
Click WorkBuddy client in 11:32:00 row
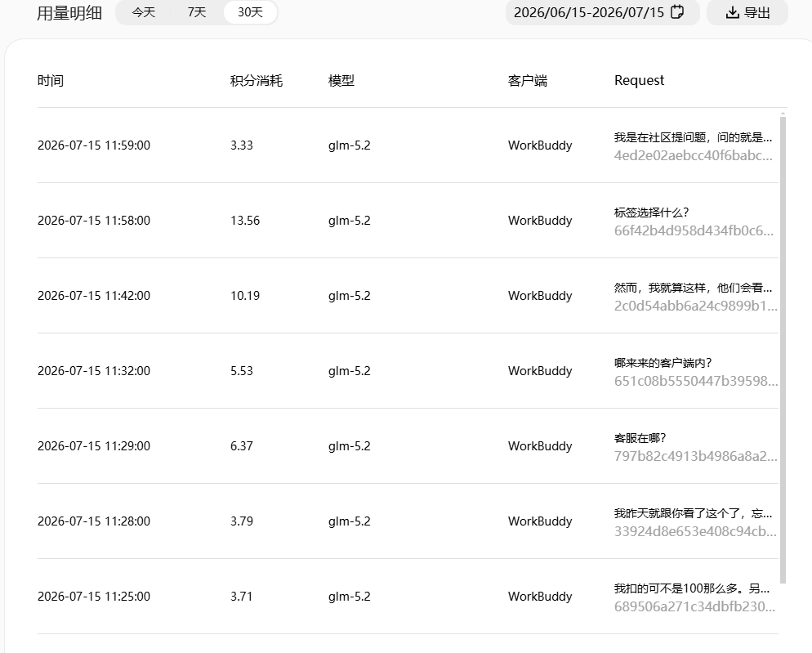point(540,371)
